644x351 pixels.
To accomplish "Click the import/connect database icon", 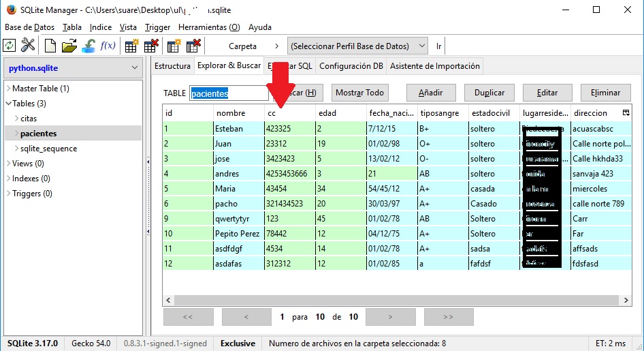I will [x=88, y=46].
